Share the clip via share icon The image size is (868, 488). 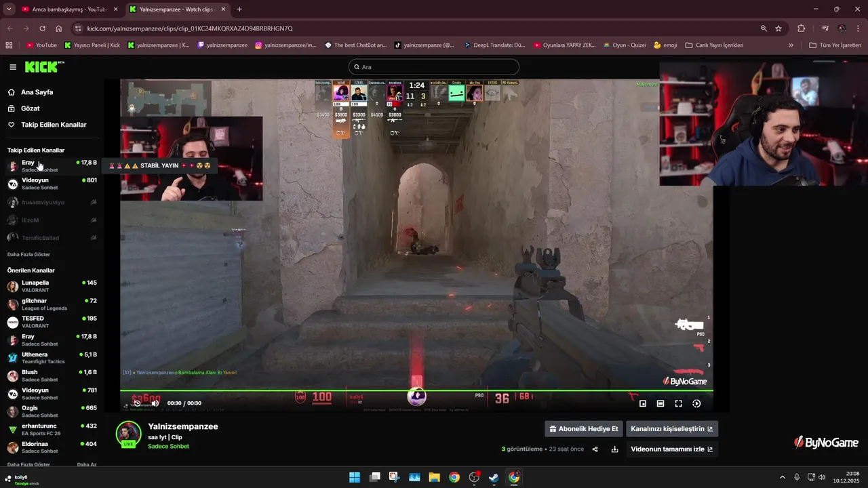click(595, 449)
